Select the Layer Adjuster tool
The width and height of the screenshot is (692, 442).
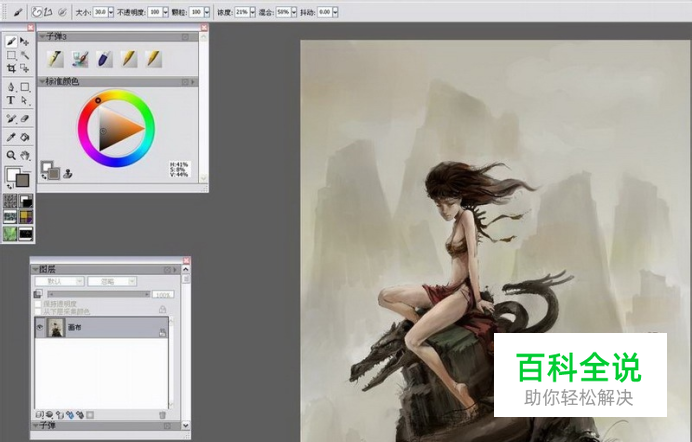[x=25, y=42]
